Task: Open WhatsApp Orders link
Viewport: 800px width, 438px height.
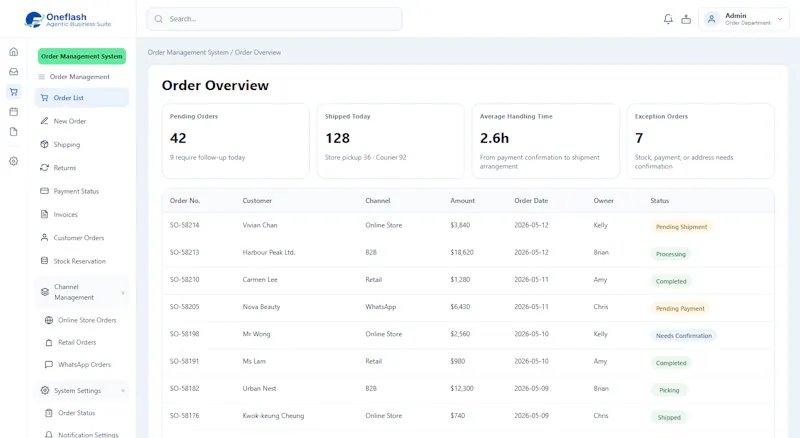Action: click(x=84, y=364)
